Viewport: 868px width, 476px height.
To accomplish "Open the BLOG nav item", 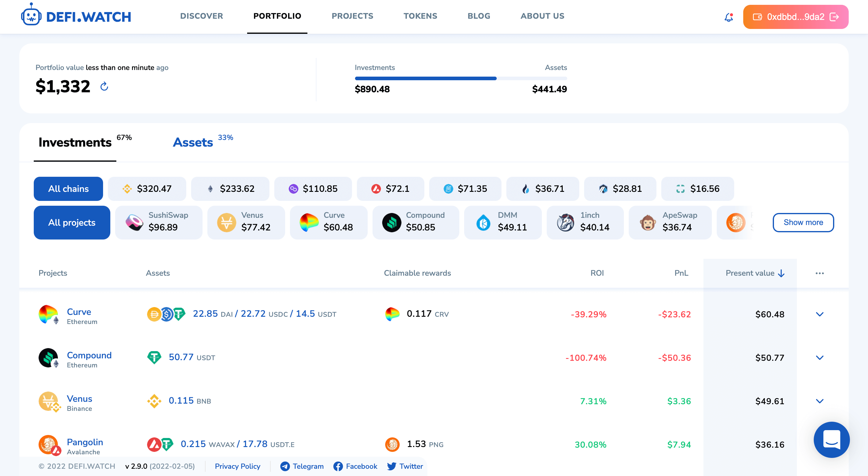I will 479,16.
